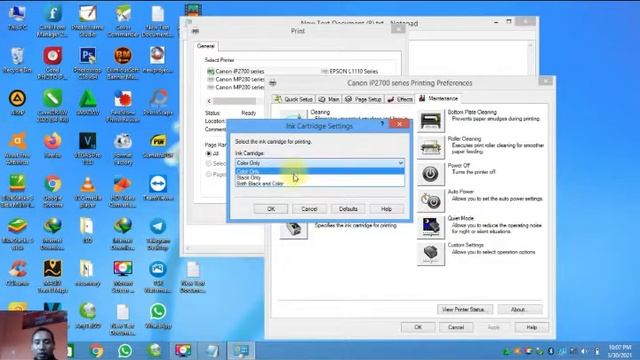Select EPSON L1110 Series printer

click(x=349, y=71)
